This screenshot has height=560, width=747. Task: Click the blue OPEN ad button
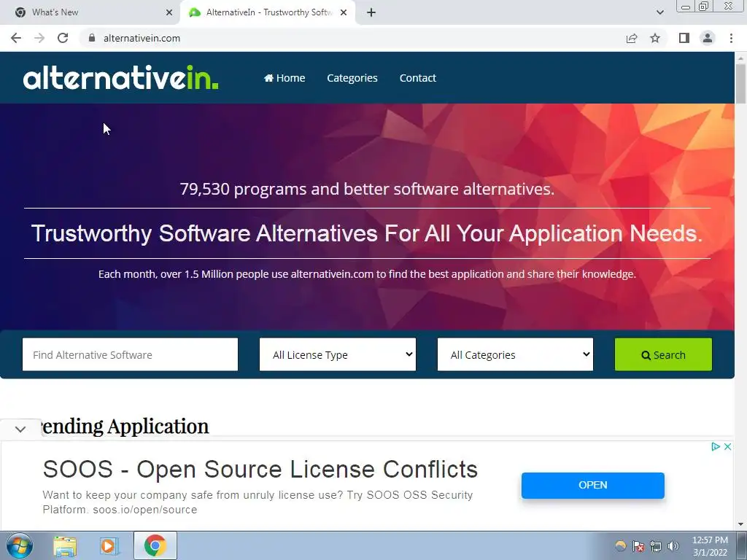[592, 485]
